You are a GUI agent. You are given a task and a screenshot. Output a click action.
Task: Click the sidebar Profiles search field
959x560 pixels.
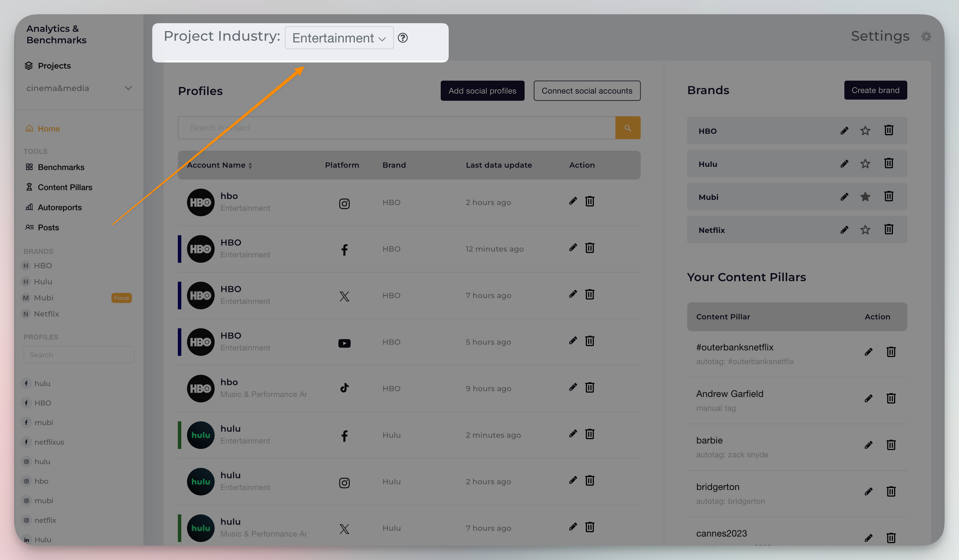pos(79,355)
